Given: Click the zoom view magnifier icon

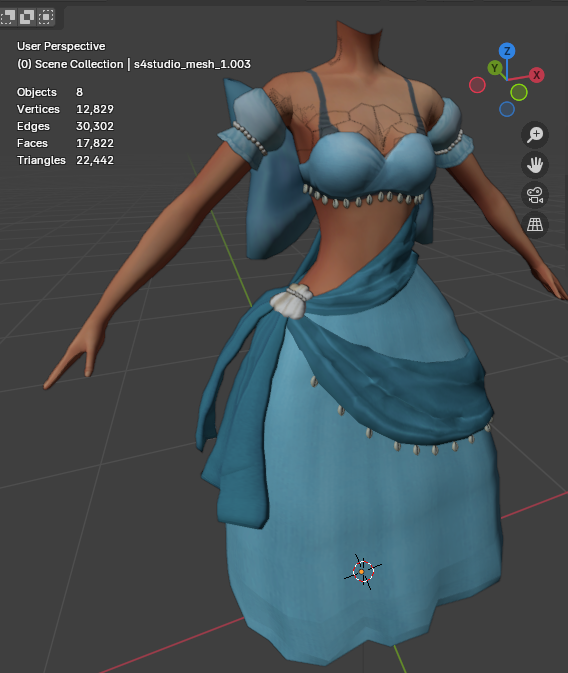Looking at the screenshot, I should point(535,135).
